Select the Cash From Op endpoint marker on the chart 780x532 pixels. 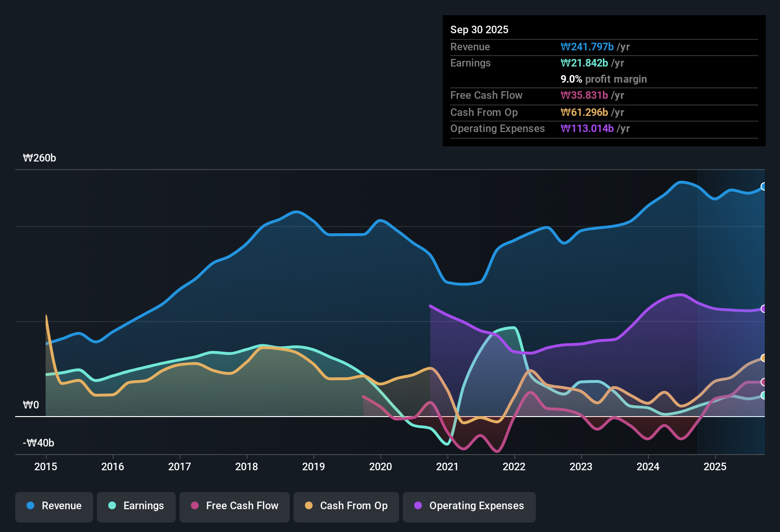pyautogui.click(x=763, y=358)
